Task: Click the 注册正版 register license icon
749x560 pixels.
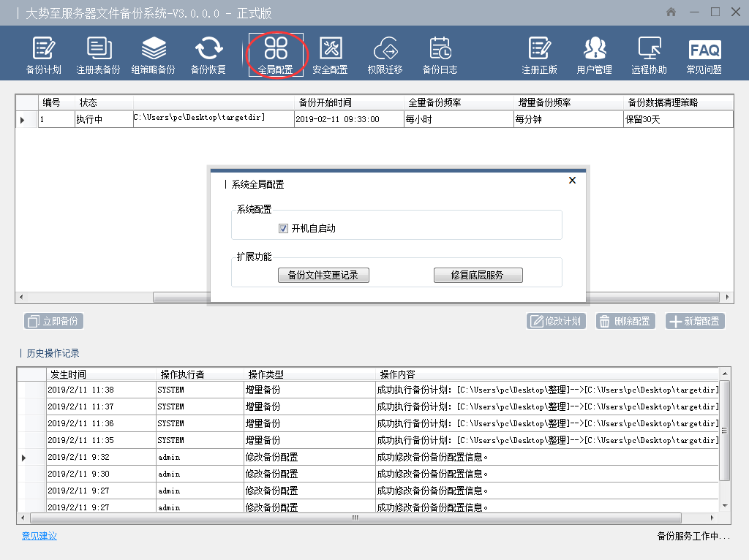Action: pyautogui.click(x=539, y=55)
